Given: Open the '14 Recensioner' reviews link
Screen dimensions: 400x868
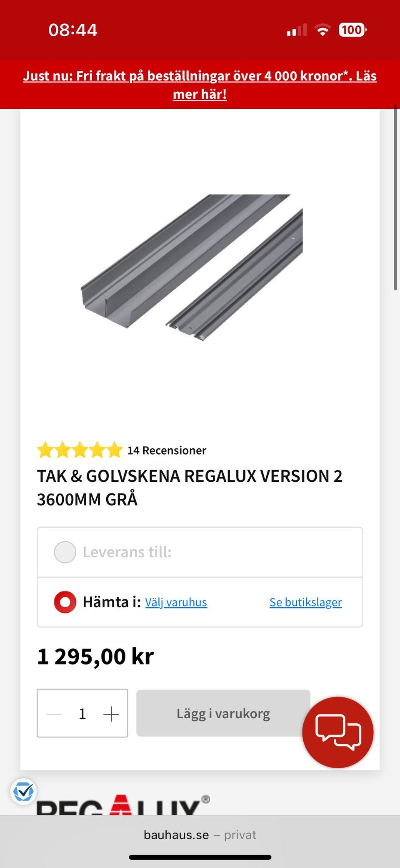Looking at the screenshot, I should pos(167,450).
